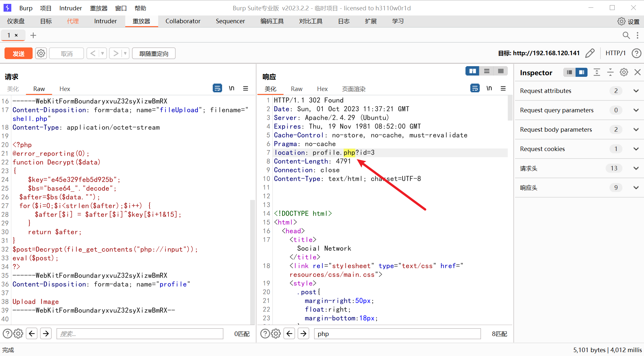The height and width of the screenshot is (356, 644).
Task: Open response search settings gear
Action: pos(276,333)
